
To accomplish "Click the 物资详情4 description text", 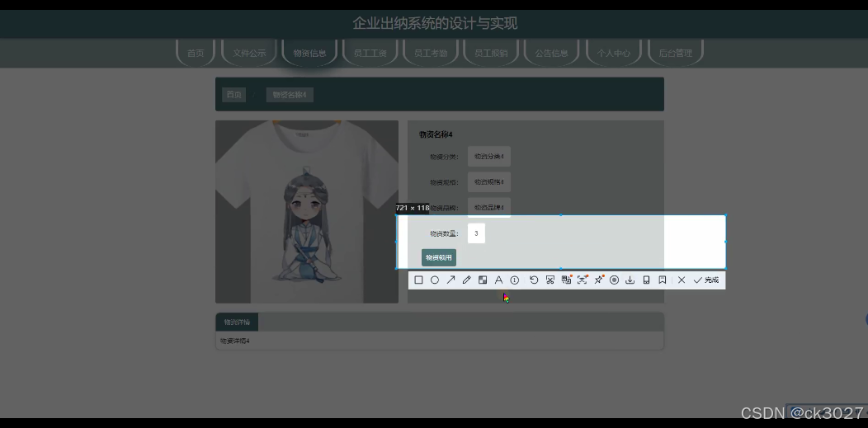I will [x=234, y=341].
